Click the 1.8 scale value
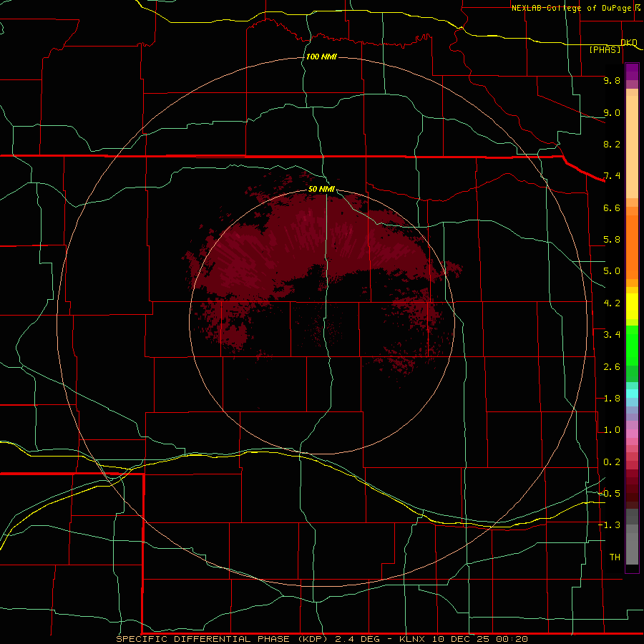This screenshot has width=644, height=644. [x=612, y=399]
